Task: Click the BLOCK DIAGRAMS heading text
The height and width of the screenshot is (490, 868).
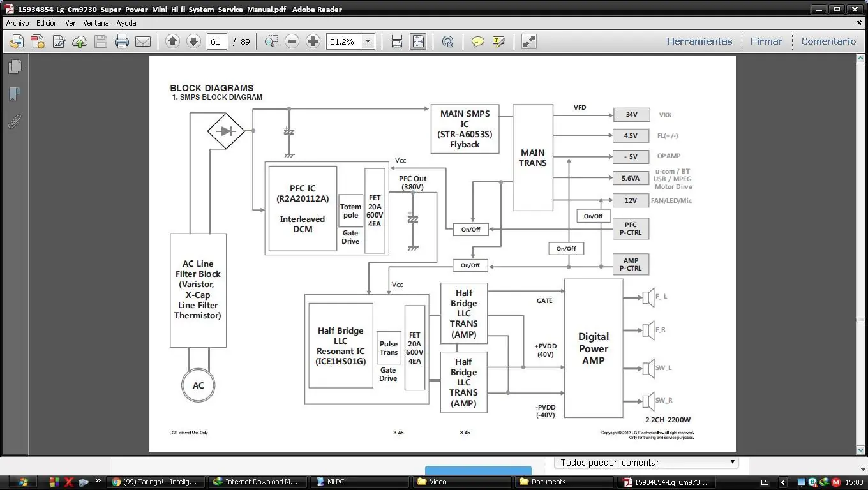Action: point(211,88)
